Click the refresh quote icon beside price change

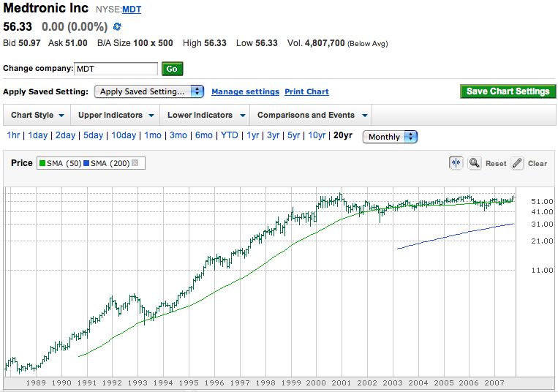coord(117,27)
